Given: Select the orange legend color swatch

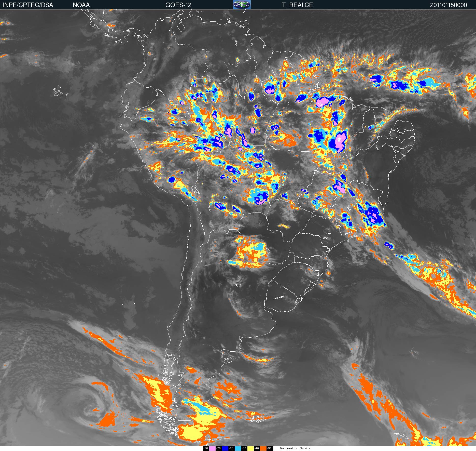Looking at the screenshot, I should pyautogui.click(x=263, y=448).
